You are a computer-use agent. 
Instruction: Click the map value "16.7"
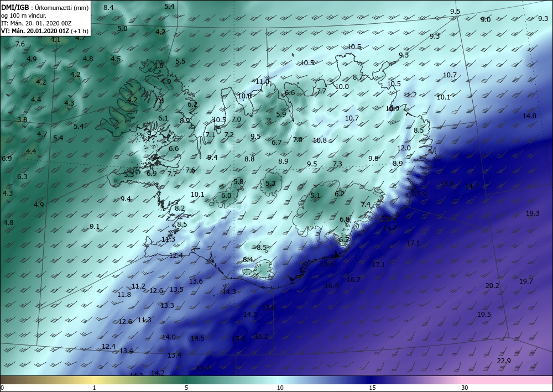click(353, 279)
